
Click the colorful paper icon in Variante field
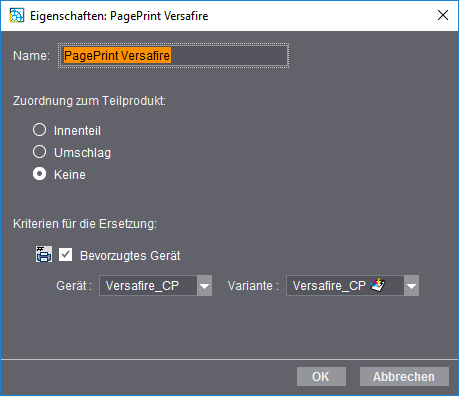378,285
